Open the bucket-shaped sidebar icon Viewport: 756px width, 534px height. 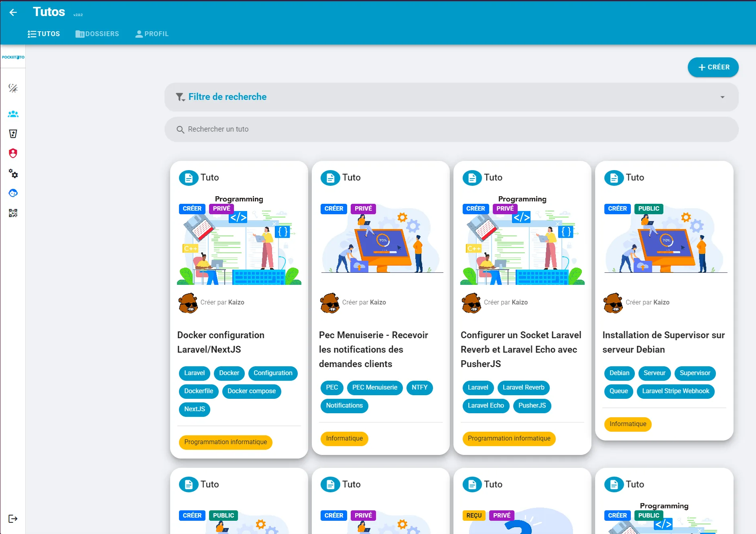[13, 134]
